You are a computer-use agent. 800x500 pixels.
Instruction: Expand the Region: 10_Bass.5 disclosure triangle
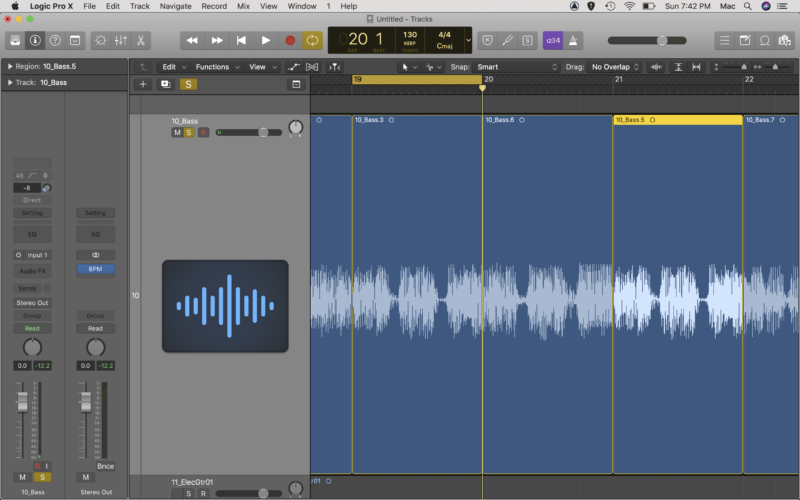click(10, 66)
